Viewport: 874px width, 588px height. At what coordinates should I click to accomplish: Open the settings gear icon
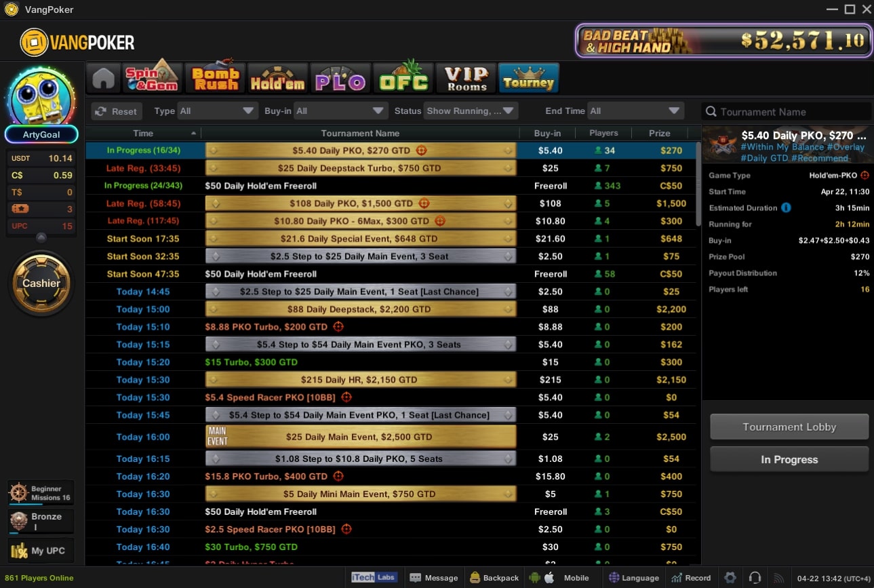click(x=730, y=578)
